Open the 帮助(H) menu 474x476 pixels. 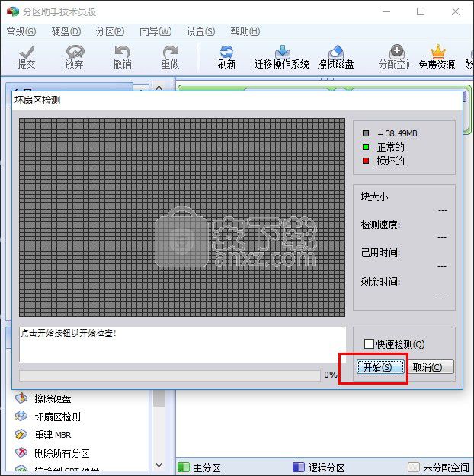245,31
